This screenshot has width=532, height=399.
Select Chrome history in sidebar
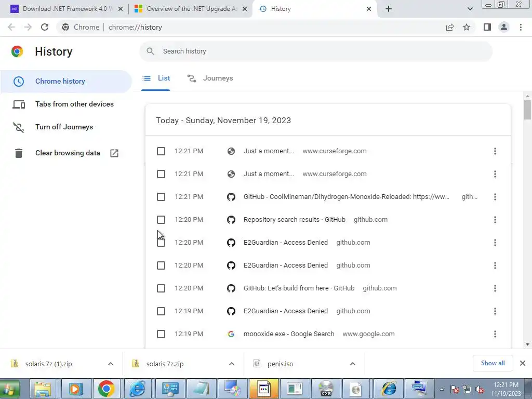66,82
